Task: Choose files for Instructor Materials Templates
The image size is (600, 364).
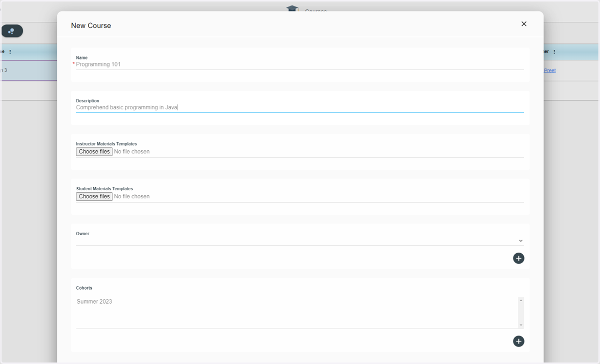Action: 94,151
